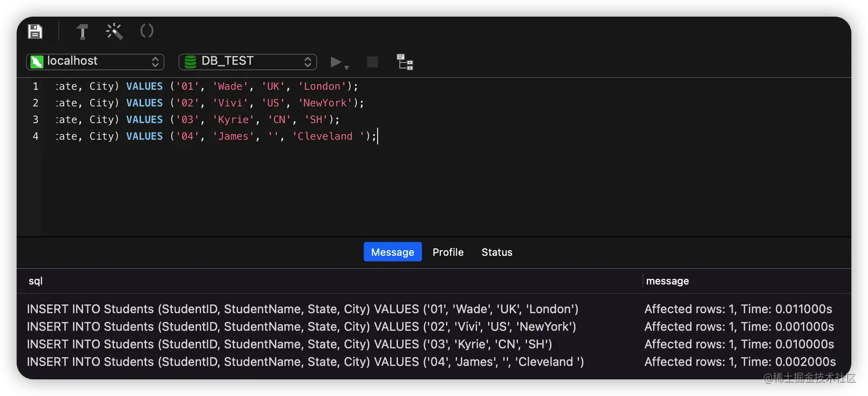This screenshot has height=396, width=868.
Task: Click the Beautify SQL magic wand icon
Action: [114, 31]
